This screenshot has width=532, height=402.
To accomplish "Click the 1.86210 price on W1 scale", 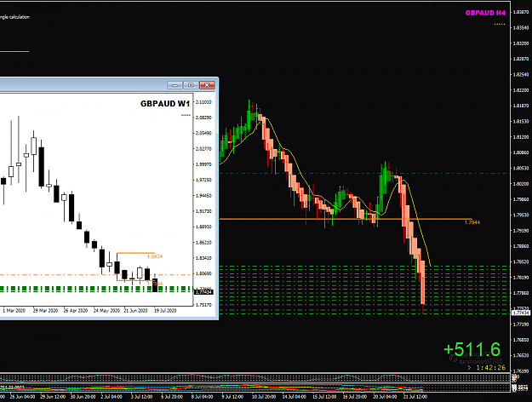I will [203, 243].
